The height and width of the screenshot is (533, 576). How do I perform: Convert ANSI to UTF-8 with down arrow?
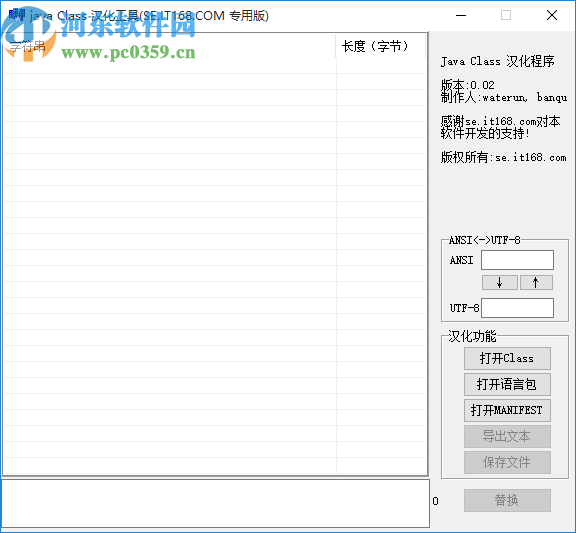[500, 282]
